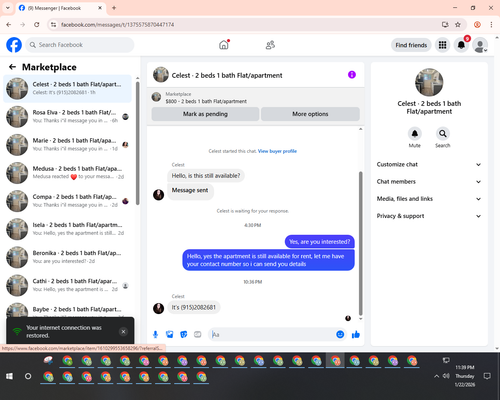Viewport: 500px width, 400px height.
Task: Open the install app icon in address bar
Action: coord(445,25)
